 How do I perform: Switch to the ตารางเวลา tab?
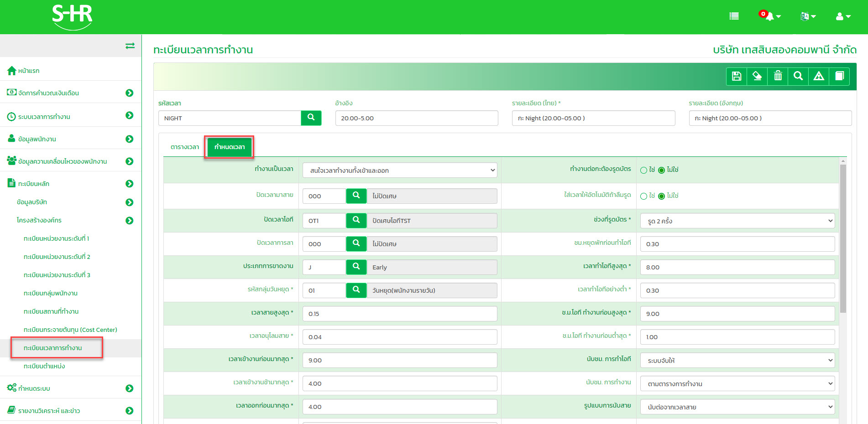[x=184, y=147]
